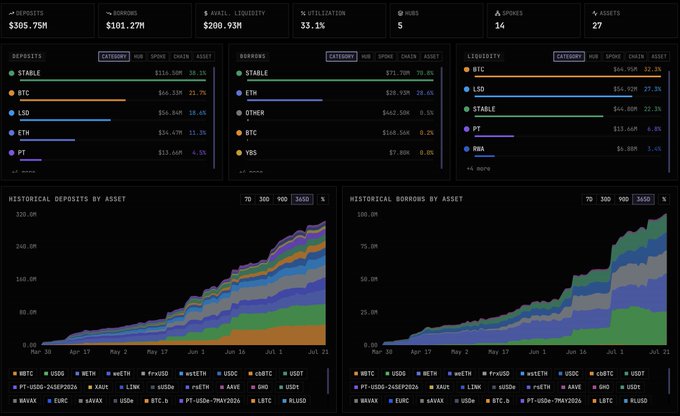This screenshot has height=416, width=680.
Task: Click the Borrows panel vertical scrollbar
Action: pos(441,118)
